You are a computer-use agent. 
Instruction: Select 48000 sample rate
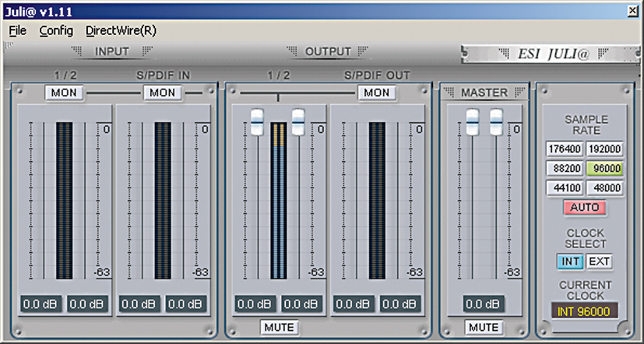(x=604, y=188)
